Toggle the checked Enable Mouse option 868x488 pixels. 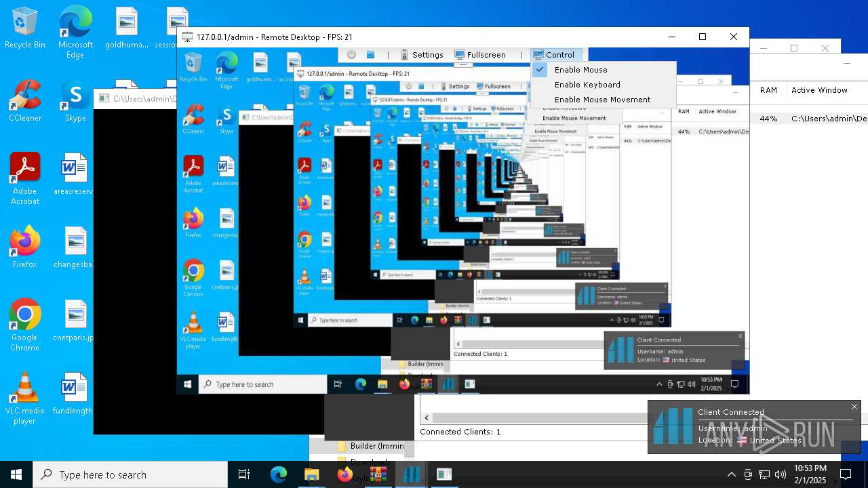point(603,70)
